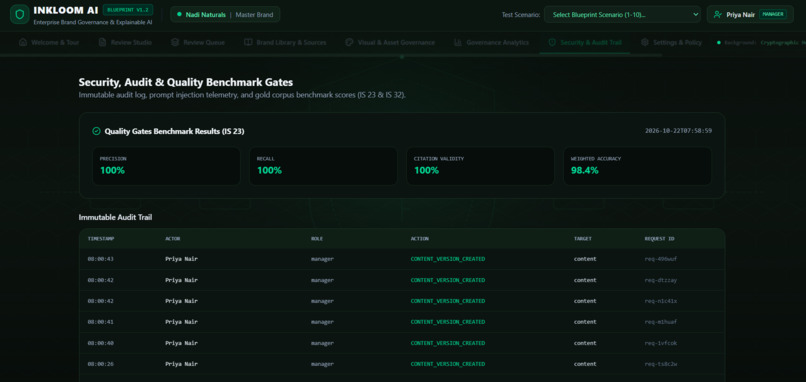Screen dimensions: 806x382
Task: Click the home icon of Welcome & Tour
Action: (x=23, y=43)
